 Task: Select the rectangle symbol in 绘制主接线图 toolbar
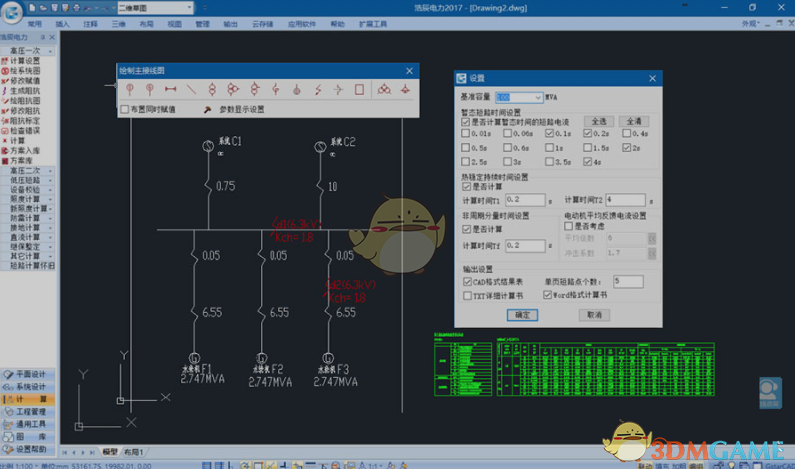(359, 89)
